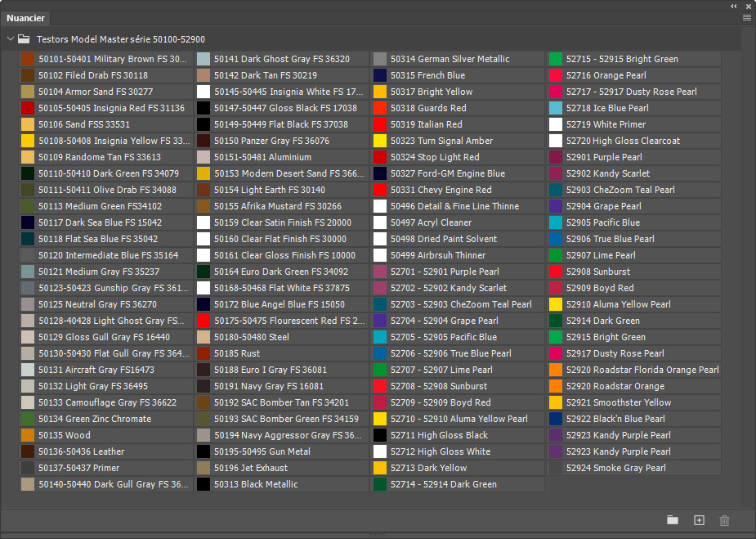Click the create new swatch group folder icon
The width and height of the screenshot is (756, 539).
click(673, 520)
